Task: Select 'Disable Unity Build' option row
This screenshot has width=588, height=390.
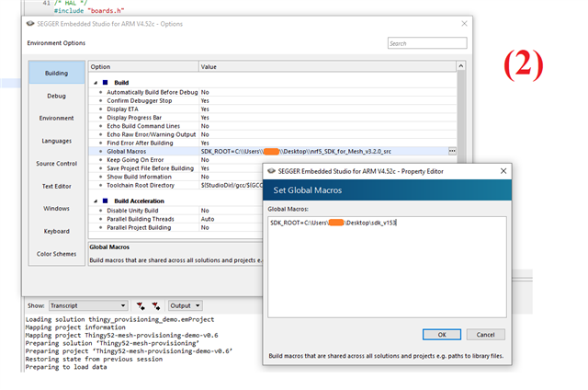Action: click(175, 211)
